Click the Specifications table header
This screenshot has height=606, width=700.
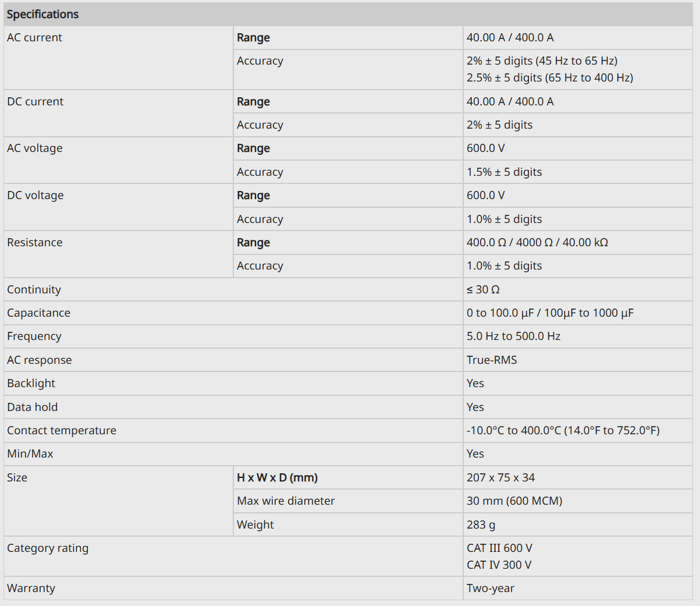[42, 15]
